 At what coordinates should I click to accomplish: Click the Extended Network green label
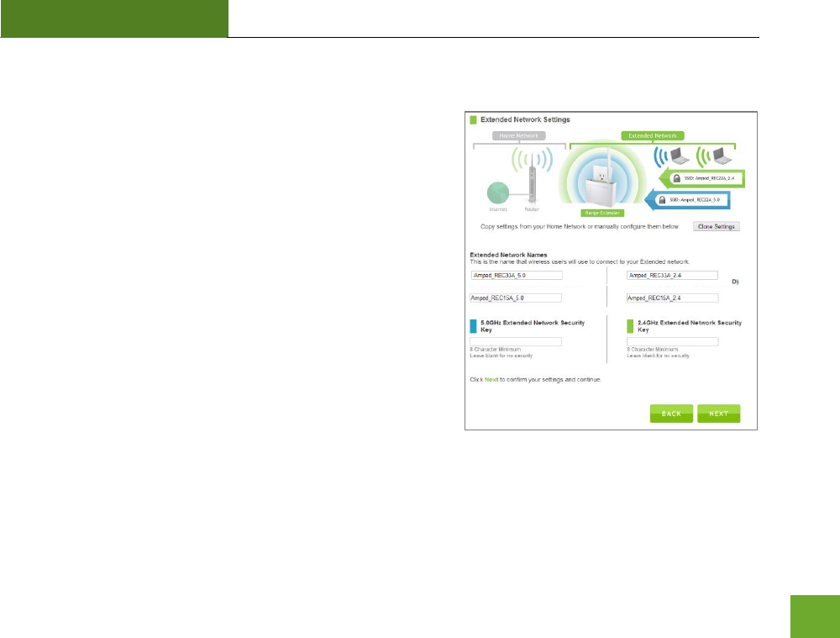[x=653, y=136]
